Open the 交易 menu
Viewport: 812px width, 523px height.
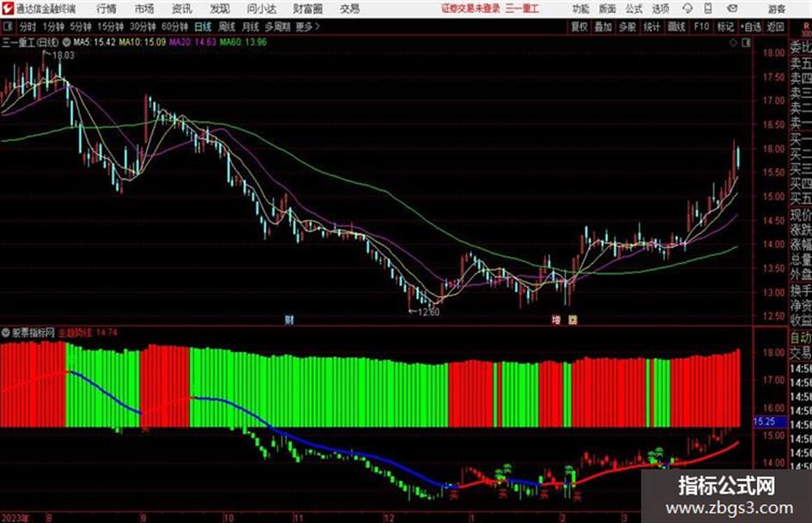click(x=350, y=9)
